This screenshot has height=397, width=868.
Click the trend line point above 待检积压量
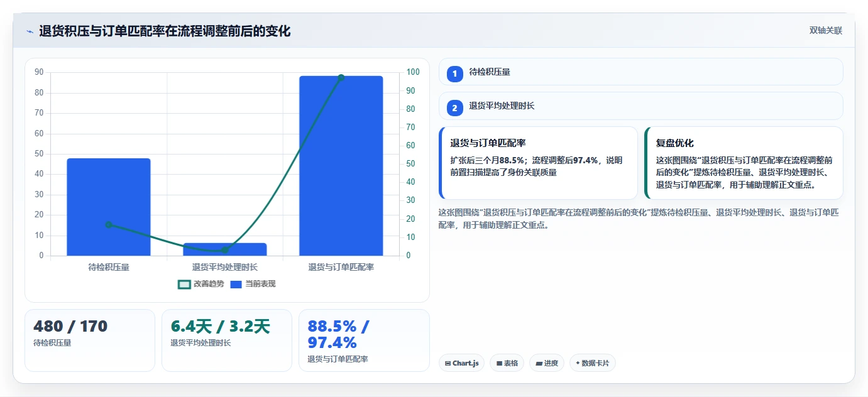pos(109,224)
